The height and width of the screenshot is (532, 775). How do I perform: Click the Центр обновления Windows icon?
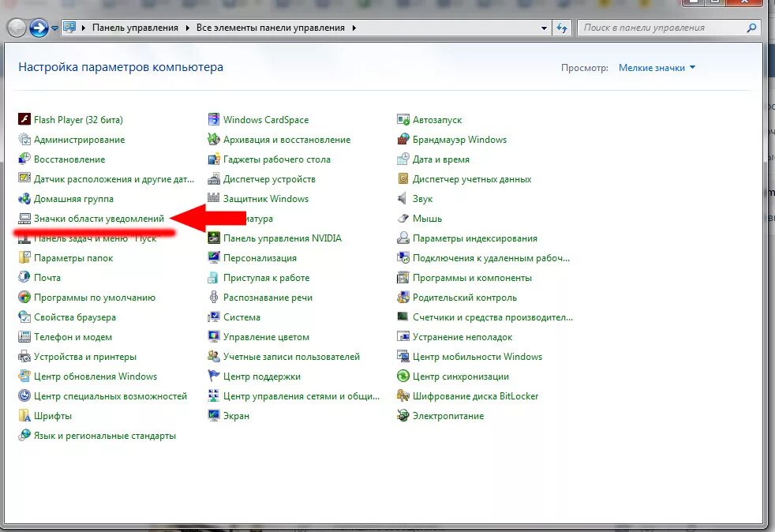click(x=24, y=377)
